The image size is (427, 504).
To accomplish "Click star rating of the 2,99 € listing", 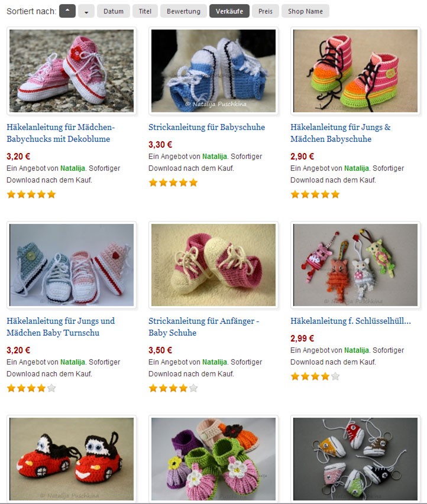I will tap(315, 376).
